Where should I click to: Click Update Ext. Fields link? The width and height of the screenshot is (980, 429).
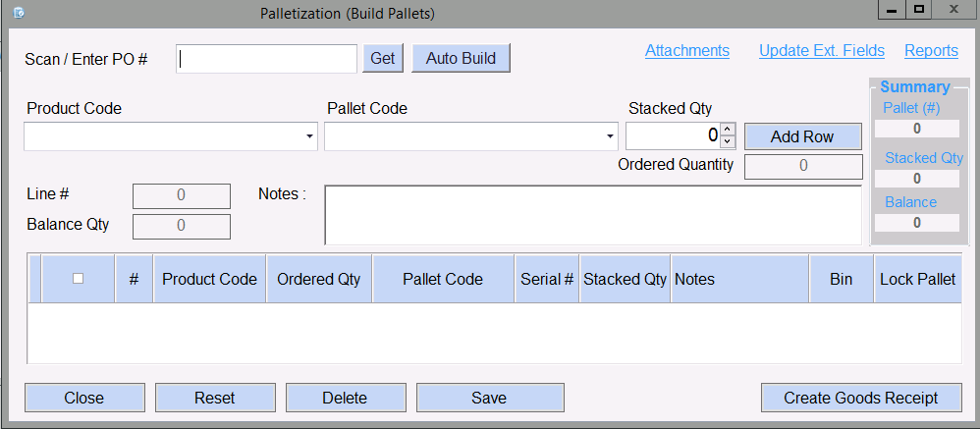coord(821,51)
